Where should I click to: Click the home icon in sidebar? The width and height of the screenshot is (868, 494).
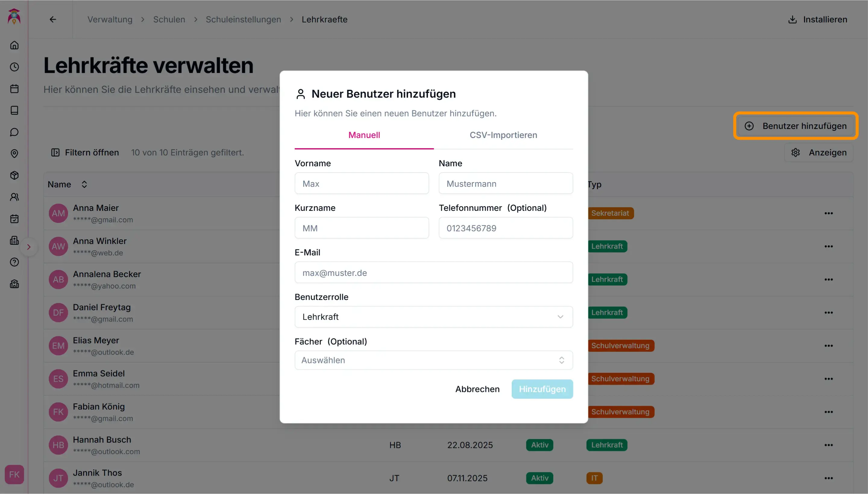14,45
